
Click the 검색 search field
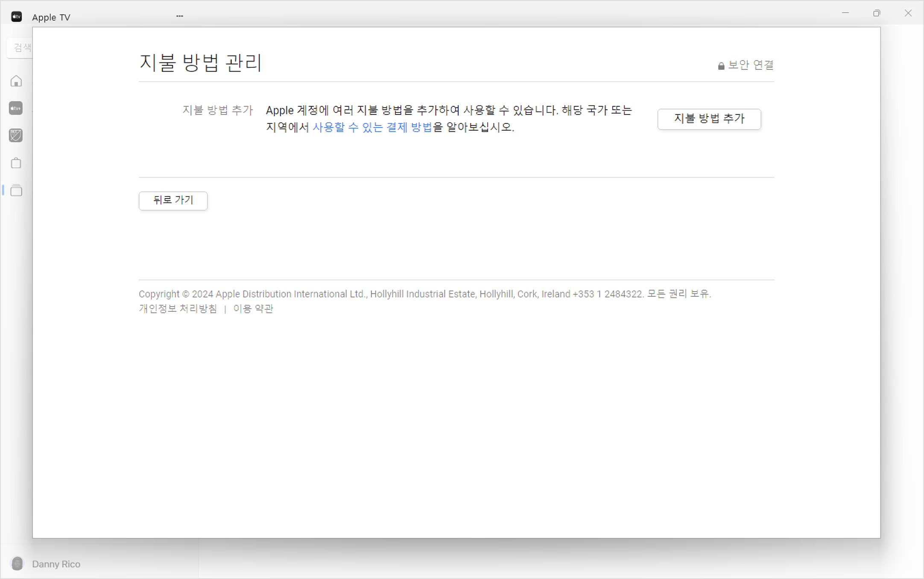coord(20,47)
